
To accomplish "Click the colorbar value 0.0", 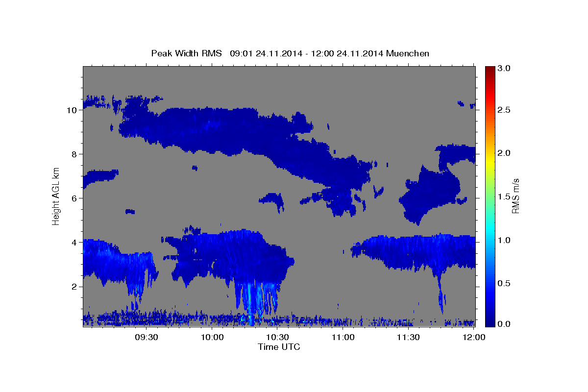I will (x=504, y=324).
